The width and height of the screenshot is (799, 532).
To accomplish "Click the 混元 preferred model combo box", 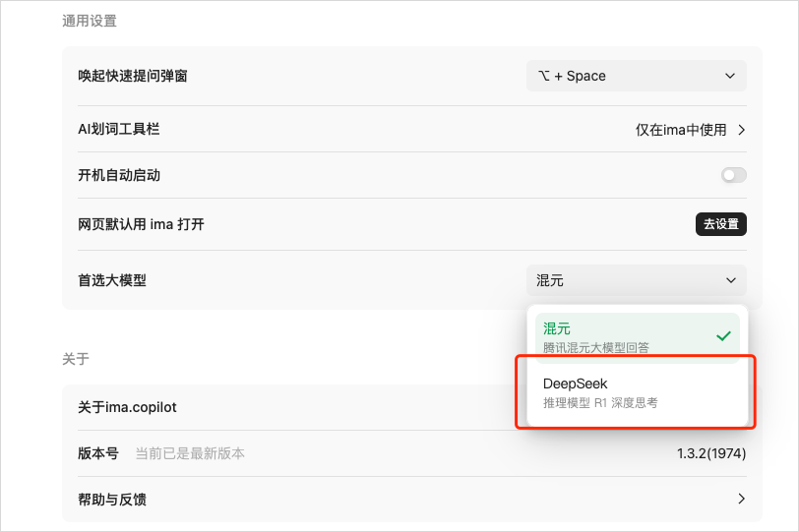I will [637, 280].
